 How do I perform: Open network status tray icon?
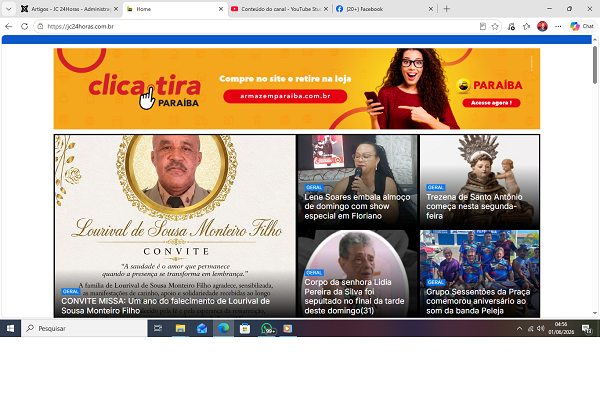click(530, 328)
